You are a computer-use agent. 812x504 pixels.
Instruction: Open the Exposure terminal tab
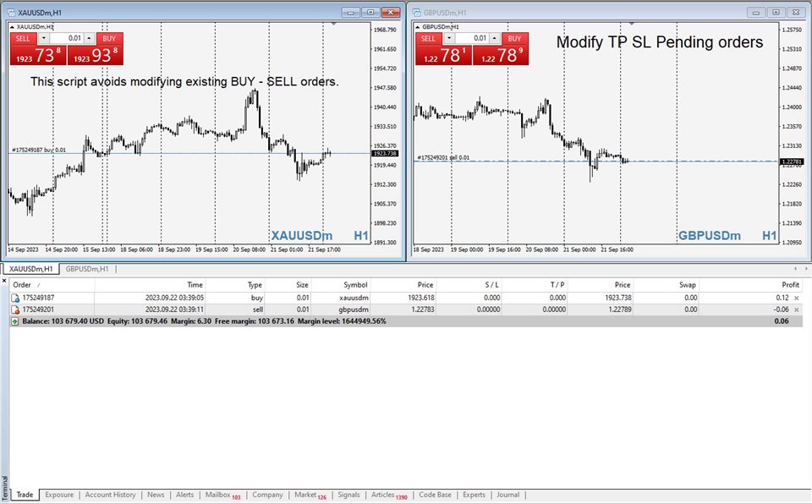(59, 495)
